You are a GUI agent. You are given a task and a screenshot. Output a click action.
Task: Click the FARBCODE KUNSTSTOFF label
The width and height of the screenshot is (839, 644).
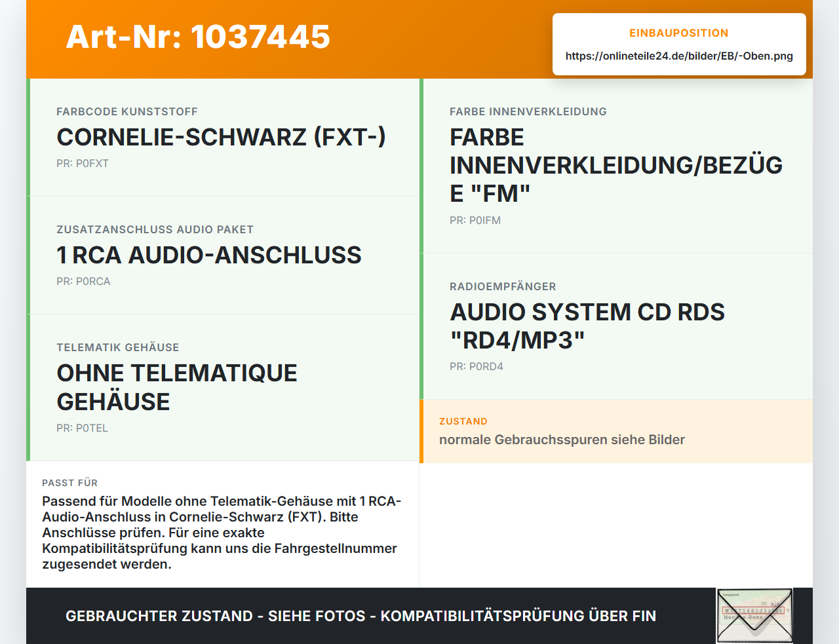pyautogui.click(x=127, y=111)
